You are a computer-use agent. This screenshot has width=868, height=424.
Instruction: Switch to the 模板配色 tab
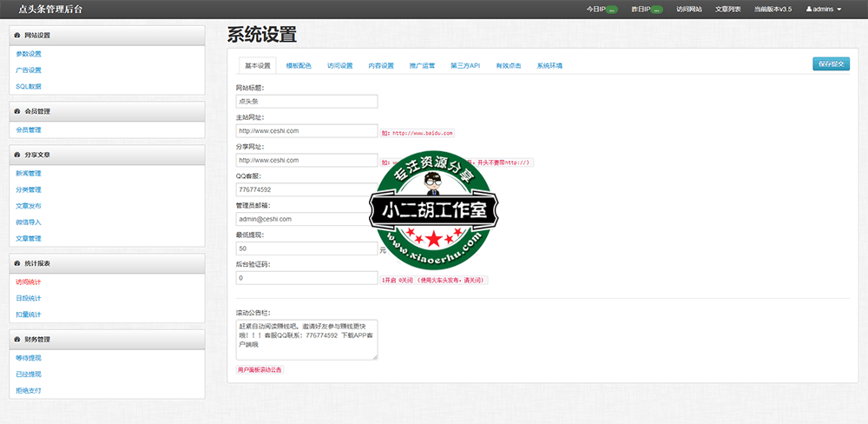point(299,66)
